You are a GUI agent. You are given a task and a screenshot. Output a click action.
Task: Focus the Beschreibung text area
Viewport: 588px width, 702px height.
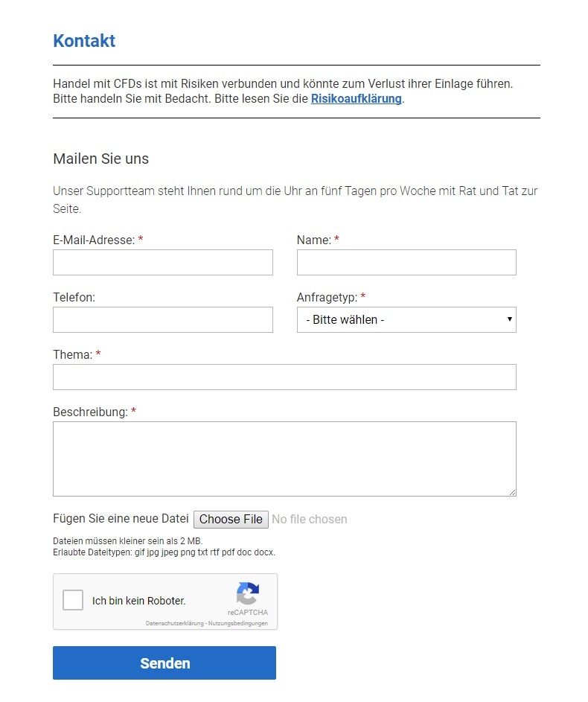(x=284, y=459)
